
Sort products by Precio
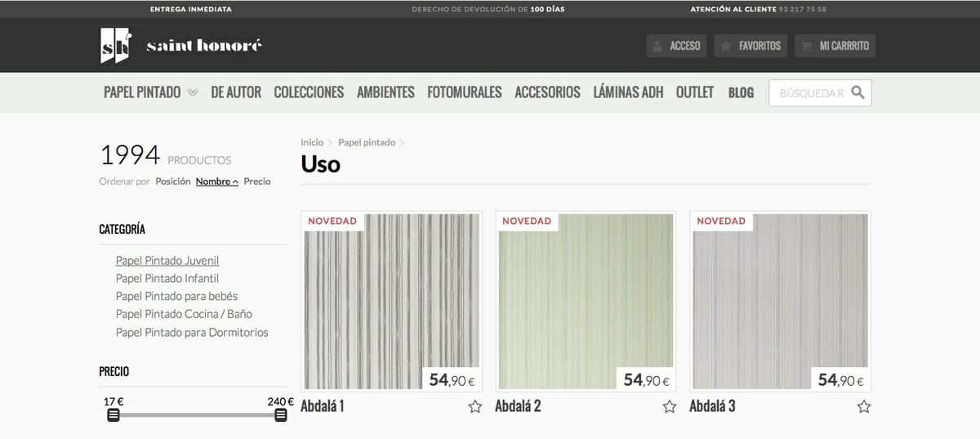click(257, 181)
